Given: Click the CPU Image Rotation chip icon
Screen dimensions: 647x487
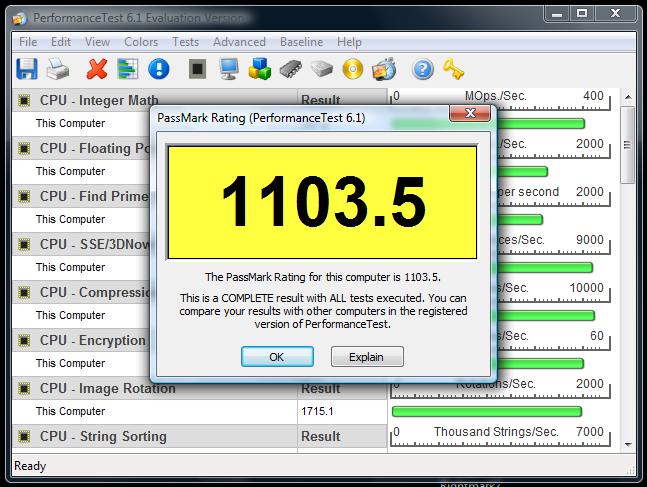Looking at the screenshot, I should (24, 388).
